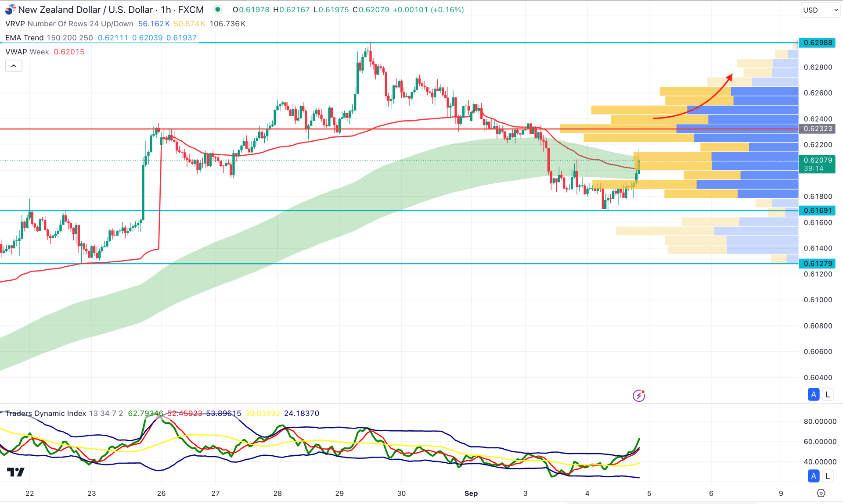Toggle auto scale A on indicator pane

814,476
